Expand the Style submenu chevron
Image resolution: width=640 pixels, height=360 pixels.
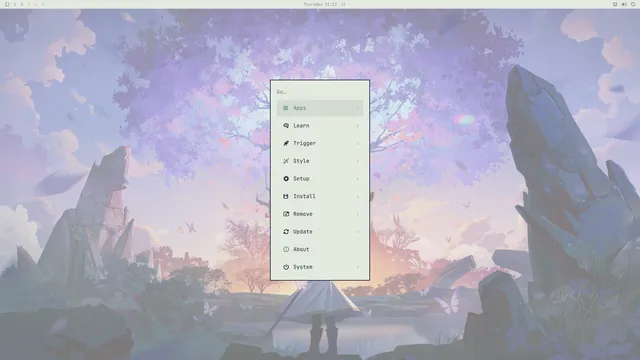358,161
